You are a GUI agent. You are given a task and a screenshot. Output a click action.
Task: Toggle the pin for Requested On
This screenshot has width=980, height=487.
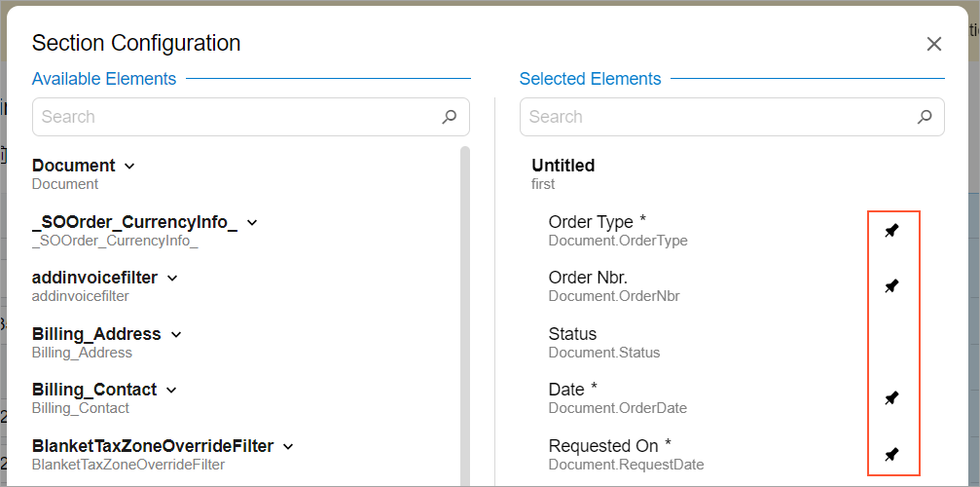point(891,455)
